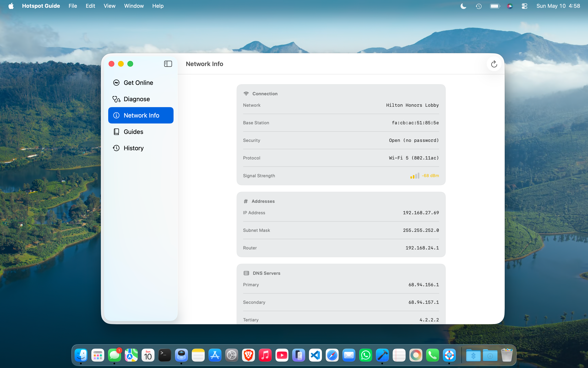Open the Downloads folder in the Dock
Screen dimensions: 588x368
[490, 355]
